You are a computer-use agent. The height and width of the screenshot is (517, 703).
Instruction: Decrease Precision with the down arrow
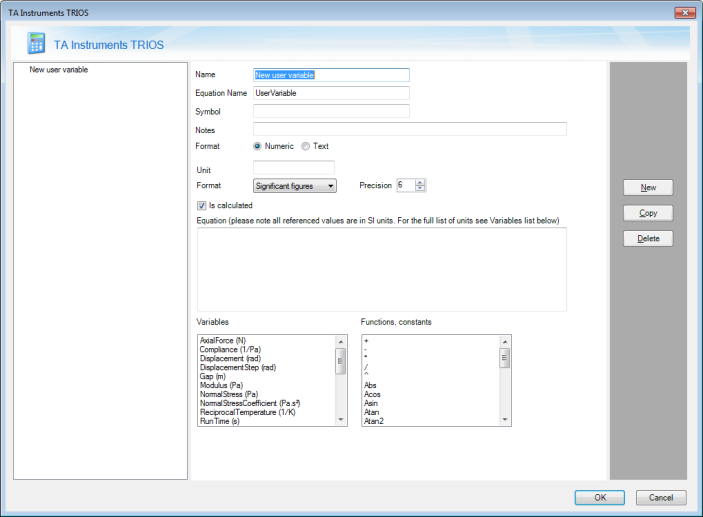[420, 188]
